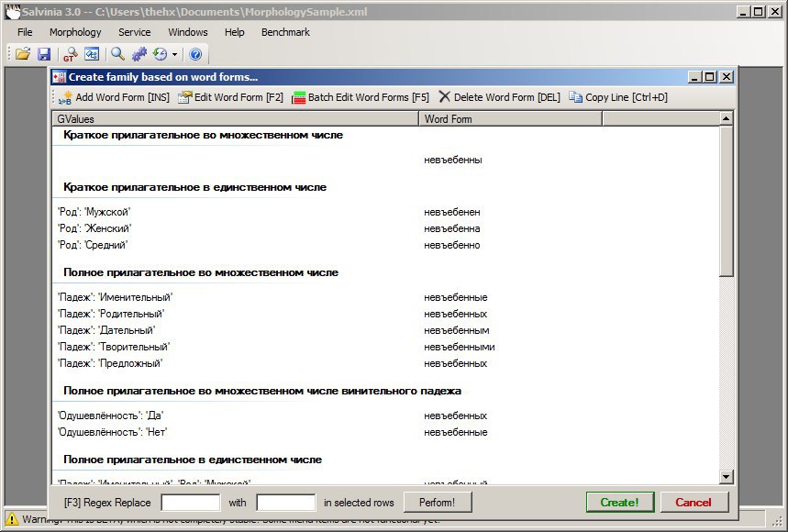The height and width of the screenshot is (532, 788).
Task: Select the word form 'невъебенны'
Action: pos(453,161)
